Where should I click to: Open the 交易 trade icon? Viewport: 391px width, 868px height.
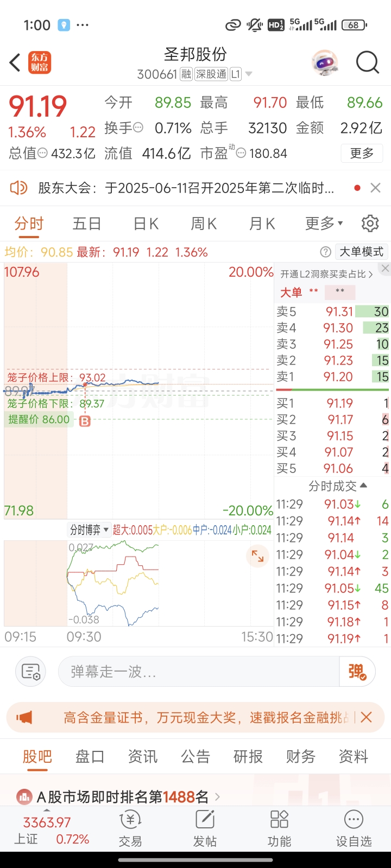click(130, 828)
